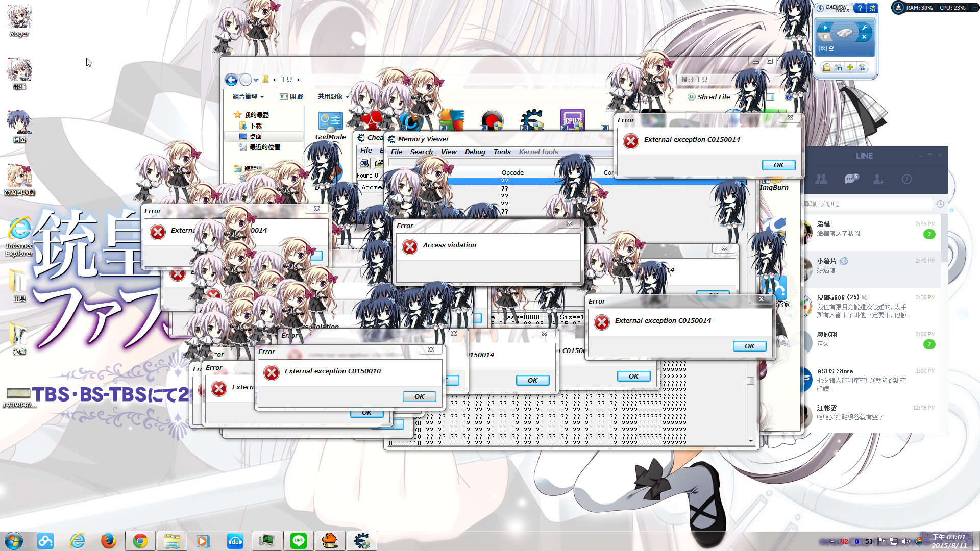Select 下載 in the Explorer favorites tree
This screenshot has width=980, height=551.
point(255,126)
